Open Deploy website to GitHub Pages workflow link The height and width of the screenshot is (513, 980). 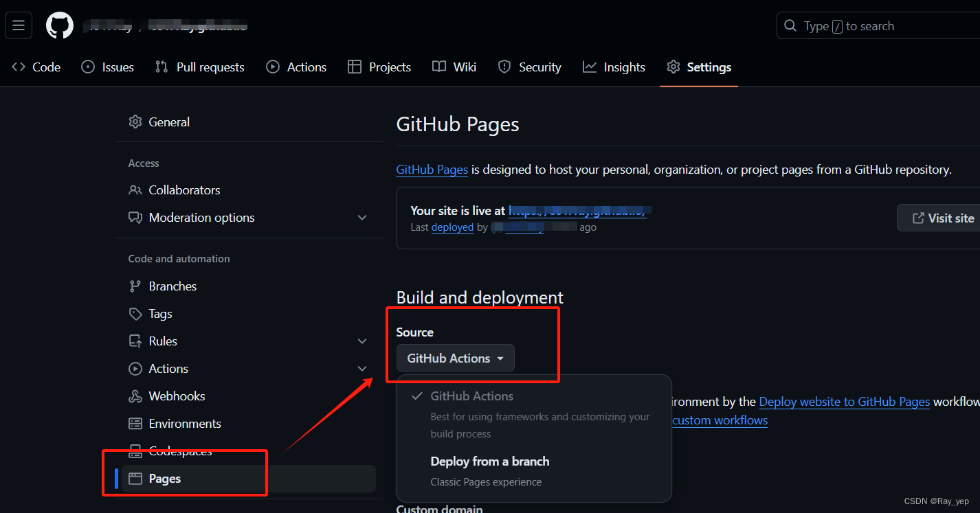844,402
